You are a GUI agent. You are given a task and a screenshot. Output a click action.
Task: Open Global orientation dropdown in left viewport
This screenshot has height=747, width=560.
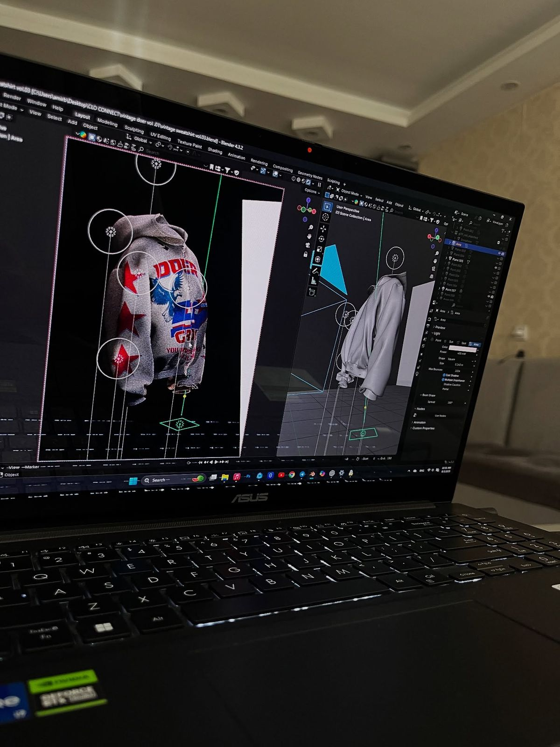140,139
